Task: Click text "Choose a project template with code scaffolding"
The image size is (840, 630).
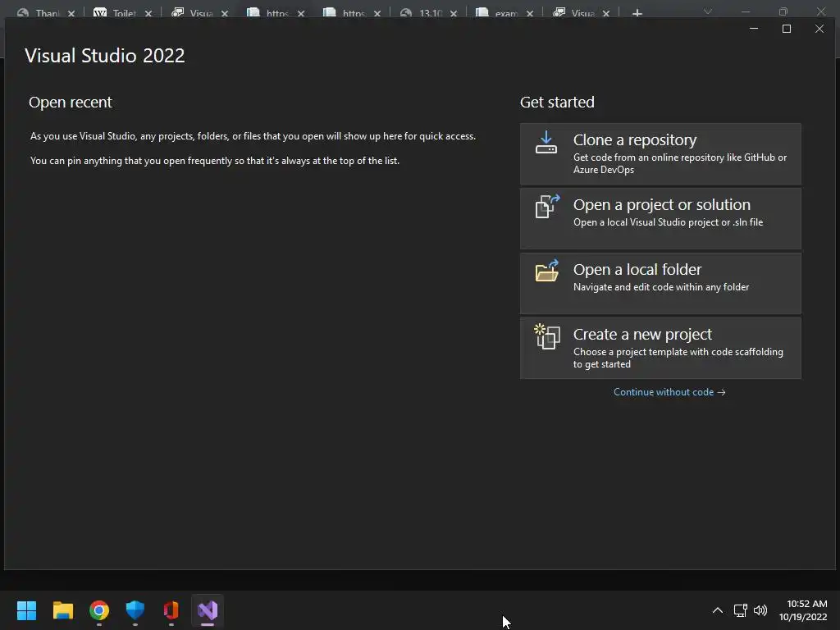Action: (x=678, y=352)
